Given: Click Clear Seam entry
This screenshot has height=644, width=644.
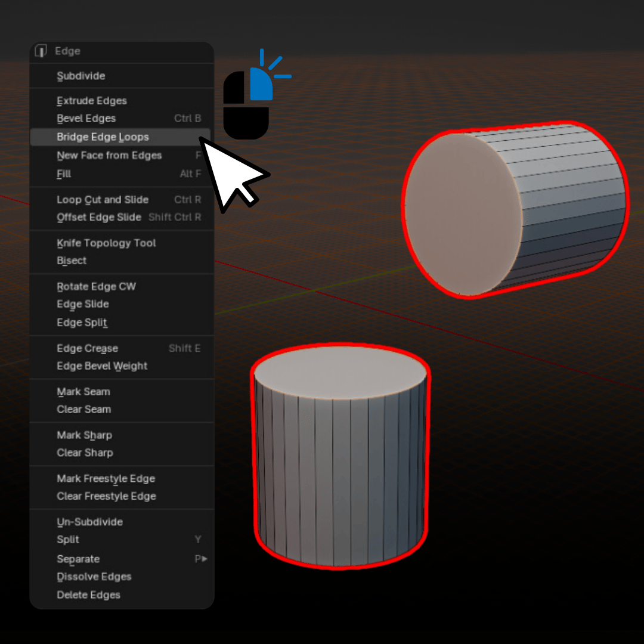Looking at the screenshot, I should pyautogui.click(x=122, y=410).
